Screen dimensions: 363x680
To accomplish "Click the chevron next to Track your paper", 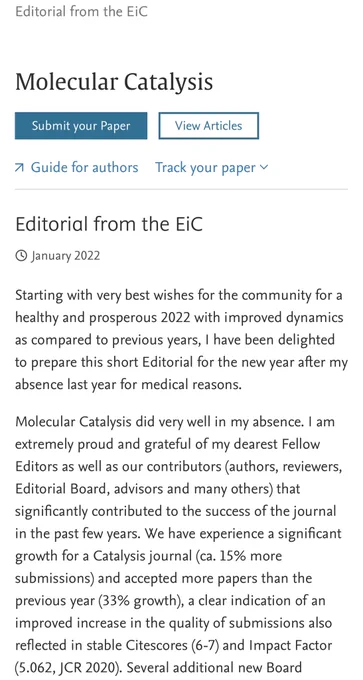I will point(264,167).
